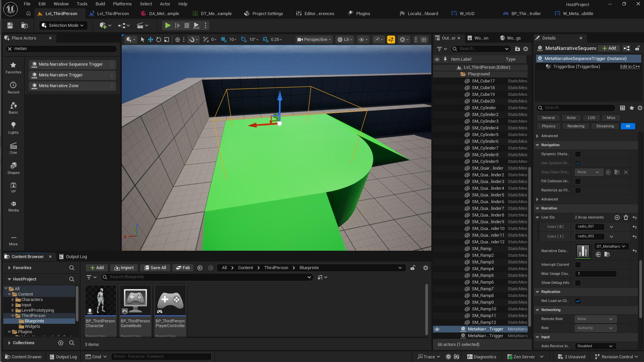Viewport: 644px width, 362px height.
Task: Save the current level with floppy disk icon
Action: (10, 25)
